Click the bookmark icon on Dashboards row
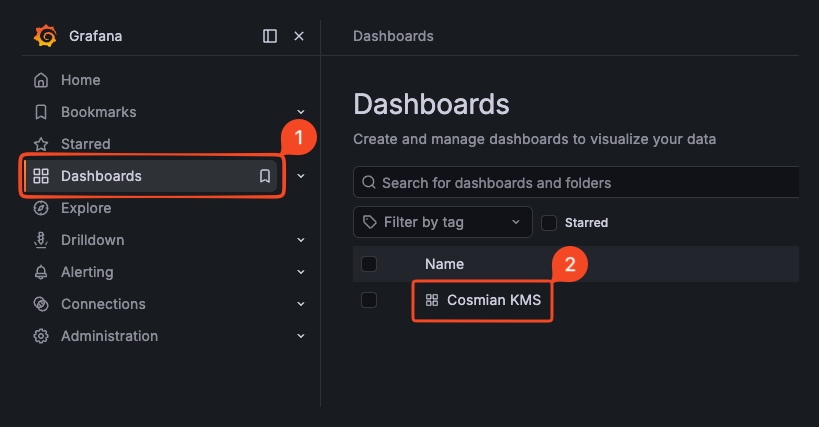 (265, 176)
